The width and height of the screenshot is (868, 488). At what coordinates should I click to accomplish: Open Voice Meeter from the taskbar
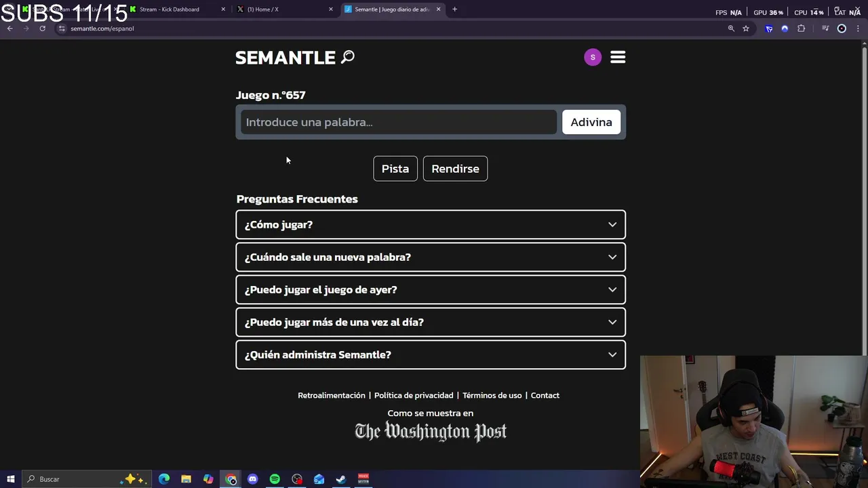coord(363,479)
